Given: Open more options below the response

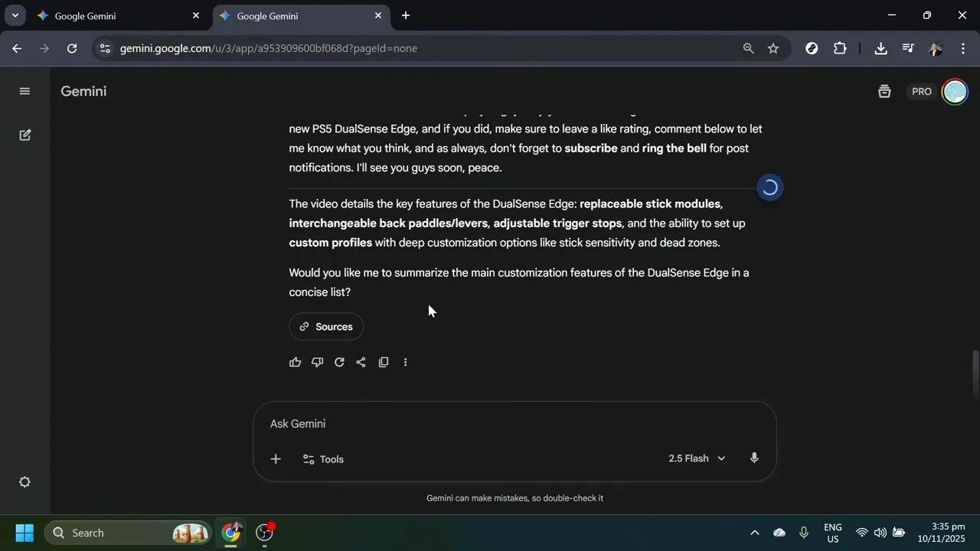Looking at the screenshot, I should [x=405, y=362].
